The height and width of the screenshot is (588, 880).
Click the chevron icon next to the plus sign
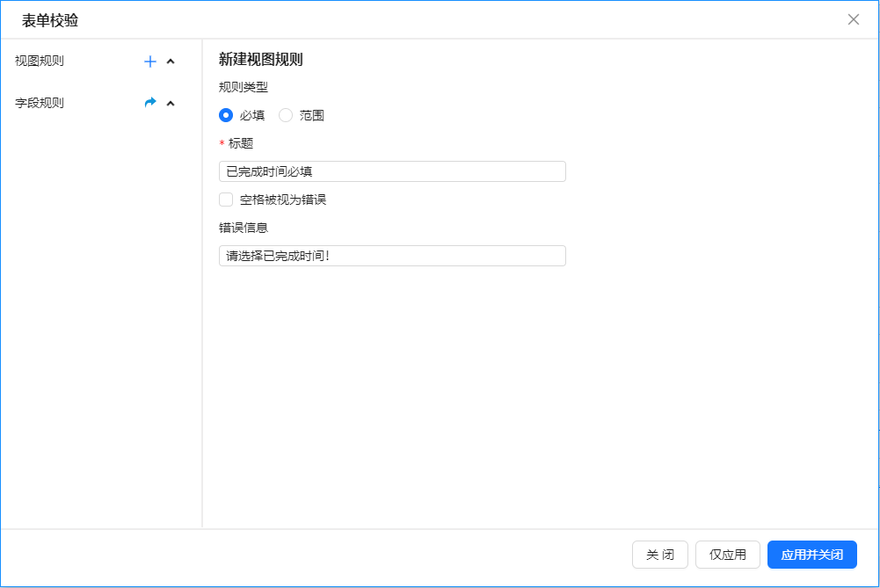(171, 61)
